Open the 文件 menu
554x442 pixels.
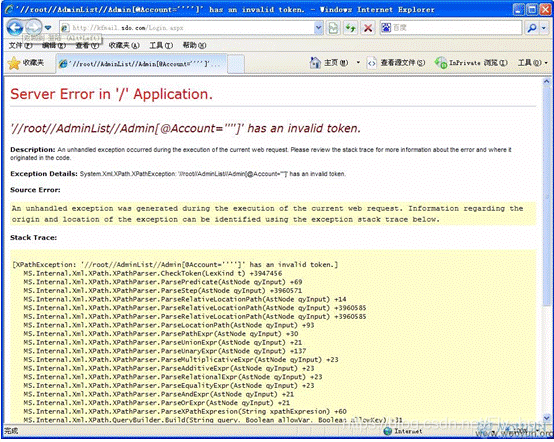pyautogui.click(x=20, y=45)
